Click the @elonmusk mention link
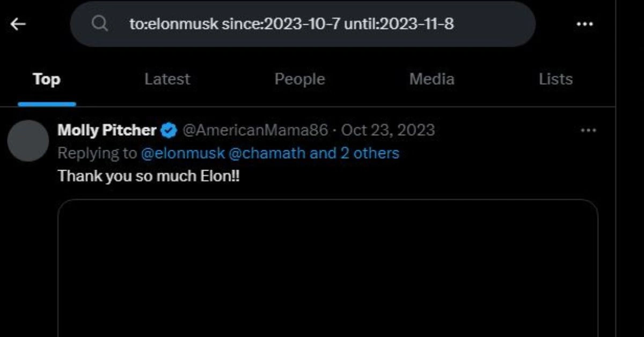Image resolution: width=644 pixels, height=337 pixels. 182,153
